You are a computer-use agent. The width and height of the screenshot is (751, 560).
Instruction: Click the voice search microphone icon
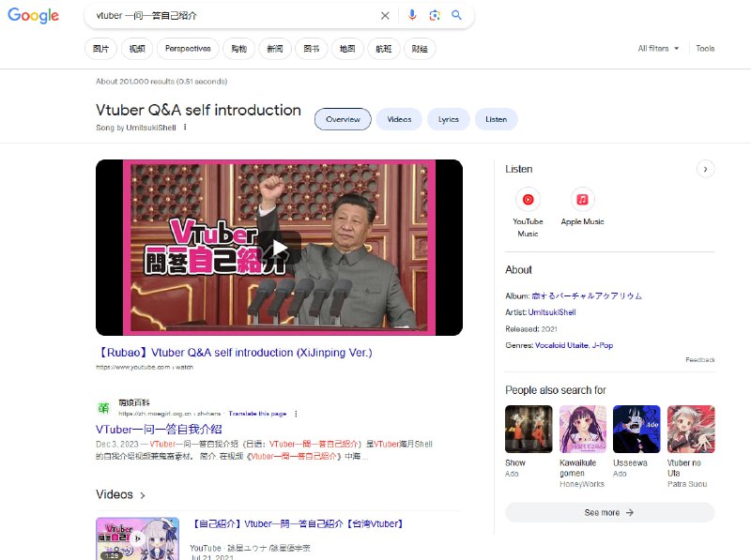[x=410, y=16]
